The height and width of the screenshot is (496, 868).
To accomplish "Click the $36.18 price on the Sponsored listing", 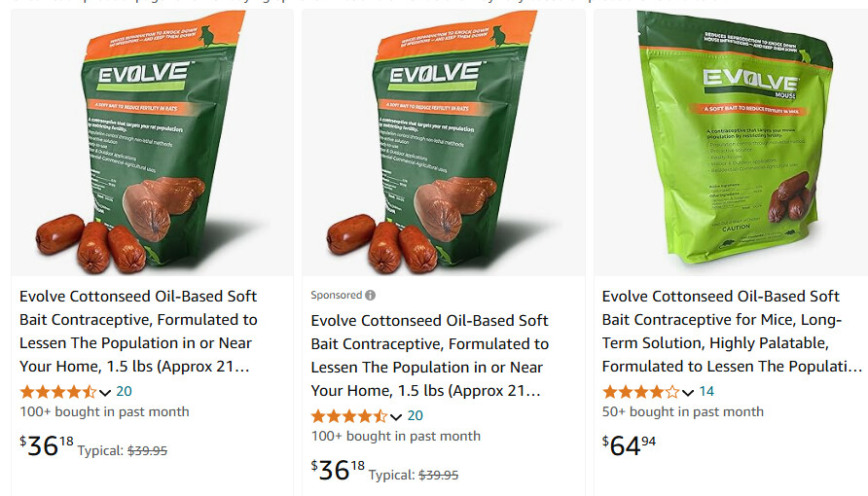I will pyautogui.click(x=338, y=469).
